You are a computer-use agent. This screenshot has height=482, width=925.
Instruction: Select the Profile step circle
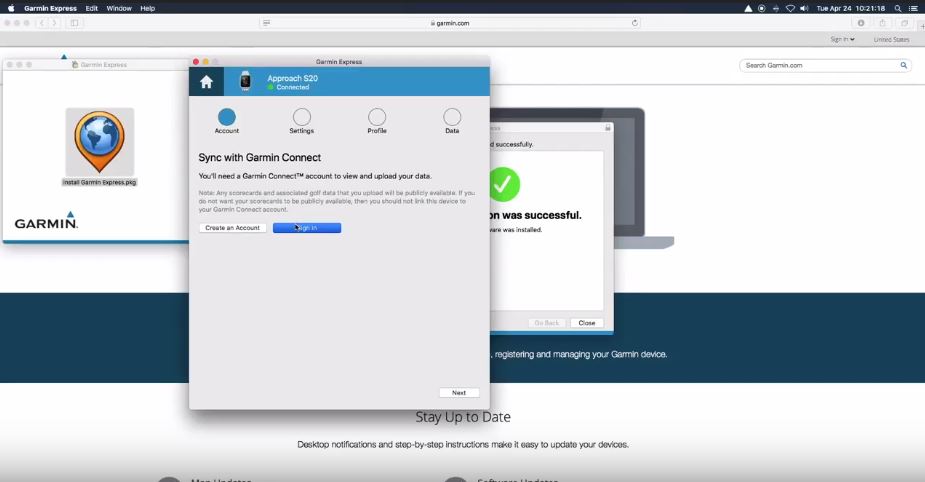[377, 117]
